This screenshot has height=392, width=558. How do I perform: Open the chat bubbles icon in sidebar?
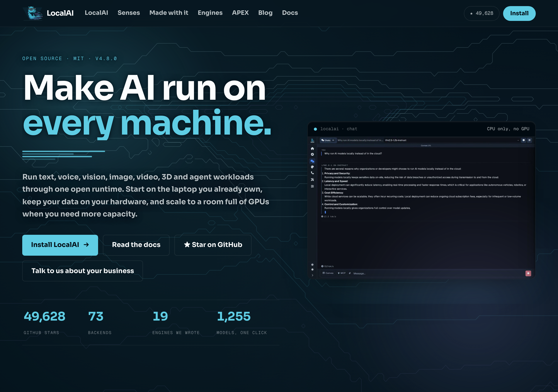click(312, 161)
